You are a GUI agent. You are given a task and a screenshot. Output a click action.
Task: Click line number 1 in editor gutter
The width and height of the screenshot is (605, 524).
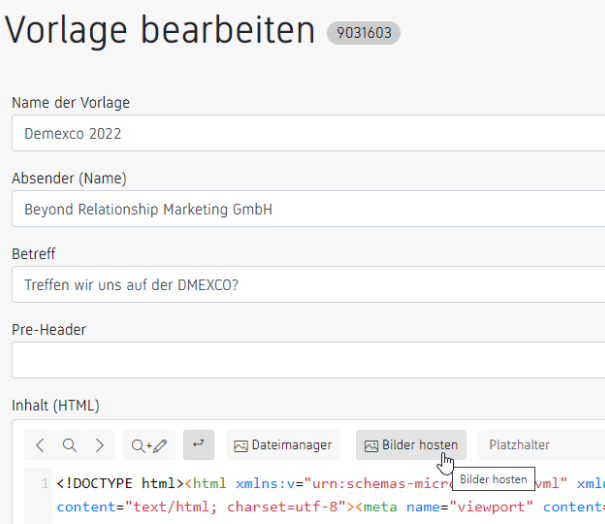point(45,484)
